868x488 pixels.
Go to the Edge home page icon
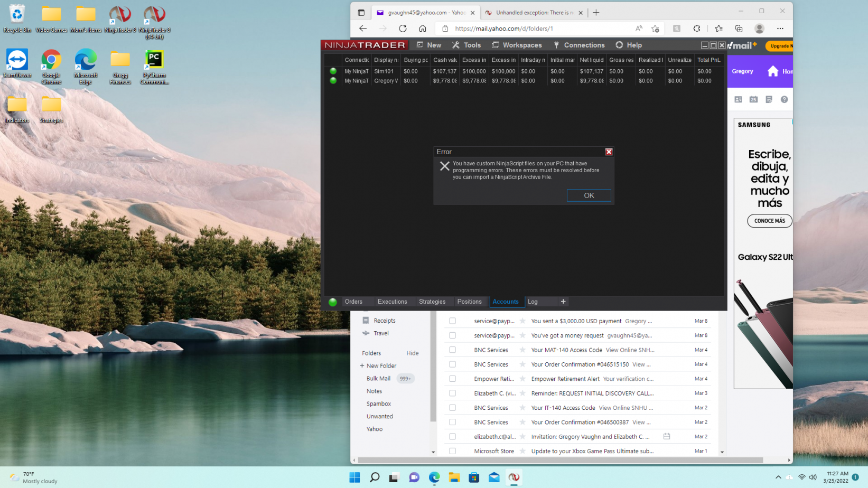[x=423, y=29]
